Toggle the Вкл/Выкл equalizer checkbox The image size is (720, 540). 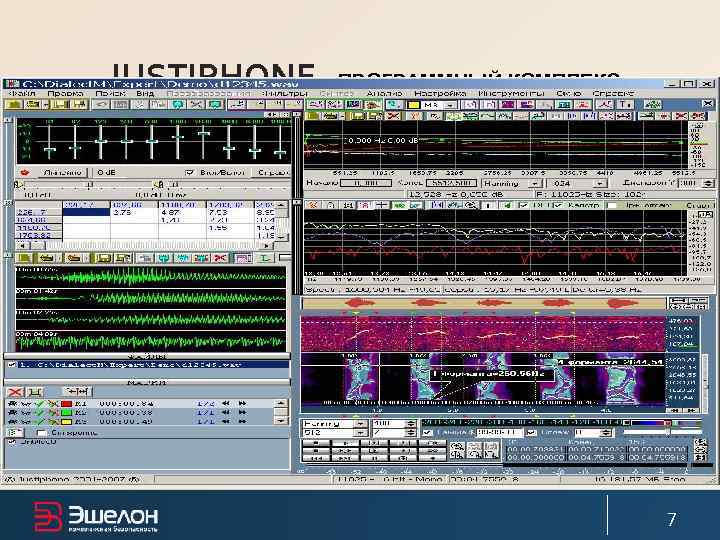click(x=189, y=173)
